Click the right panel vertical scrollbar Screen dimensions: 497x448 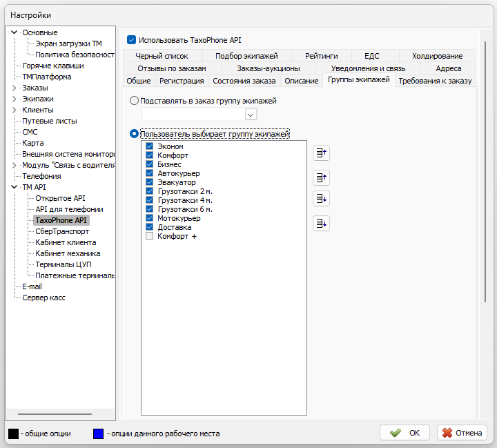(485, 171)
